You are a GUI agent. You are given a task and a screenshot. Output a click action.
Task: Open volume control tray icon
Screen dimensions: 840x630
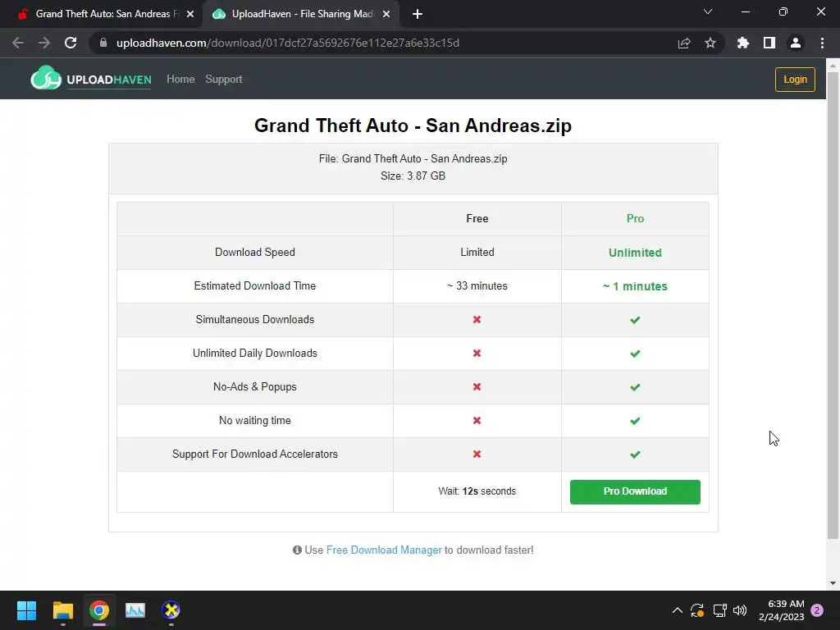pyautogui.click(x=740, y=610)
